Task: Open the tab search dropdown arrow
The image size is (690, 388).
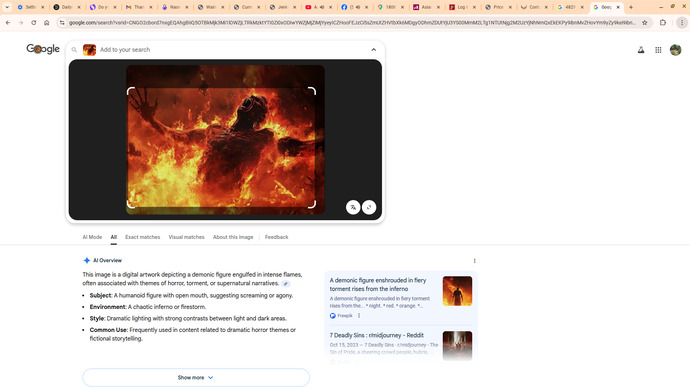Action: click(7, 7)
